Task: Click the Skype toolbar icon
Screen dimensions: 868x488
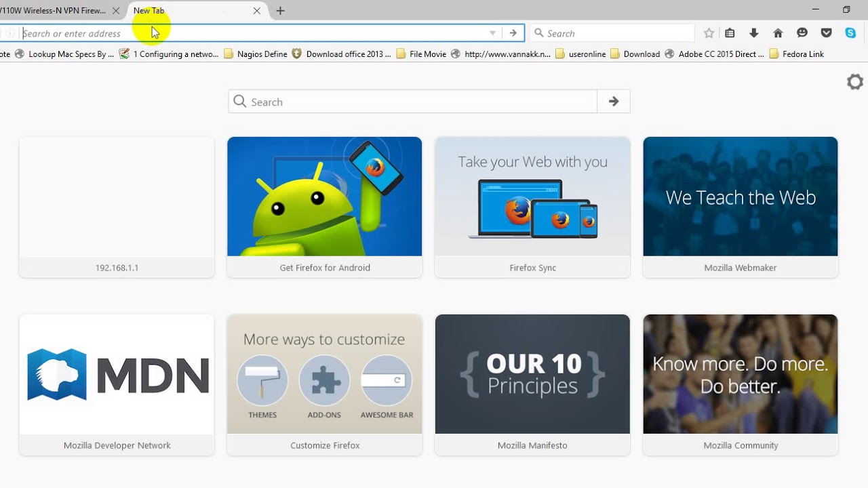Action: click(x=850, y=33)
